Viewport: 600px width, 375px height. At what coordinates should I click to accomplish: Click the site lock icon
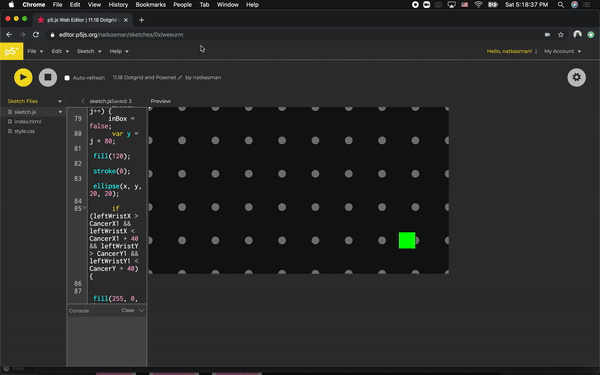pyautogui.click(x=52, y=34)
